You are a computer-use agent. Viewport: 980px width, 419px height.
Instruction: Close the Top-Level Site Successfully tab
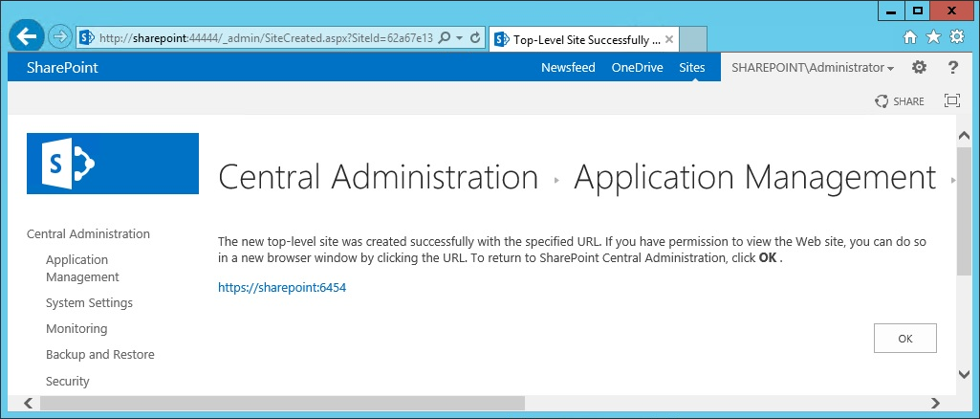(668, 39)
